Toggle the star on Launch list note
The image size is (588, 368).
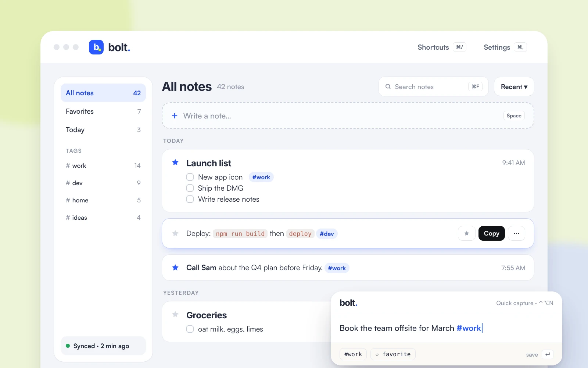pos(175,162)
